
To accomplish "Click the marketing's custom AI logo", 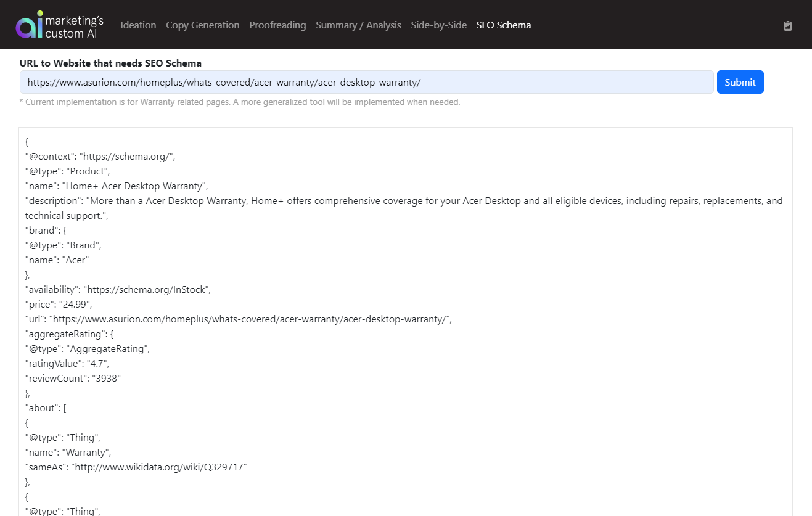I will point(60,25).
